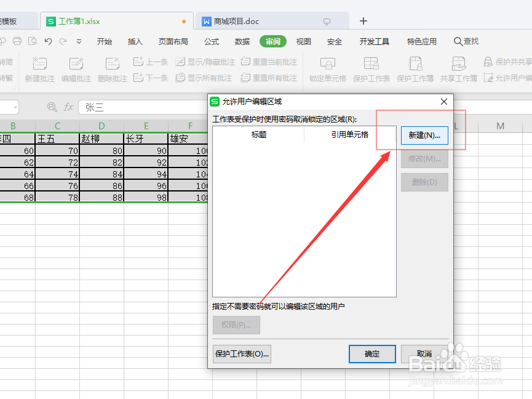Toggle 保护并共享工作簿 protection
Viewport: 532px width, 399px height.
pos(504,61)
